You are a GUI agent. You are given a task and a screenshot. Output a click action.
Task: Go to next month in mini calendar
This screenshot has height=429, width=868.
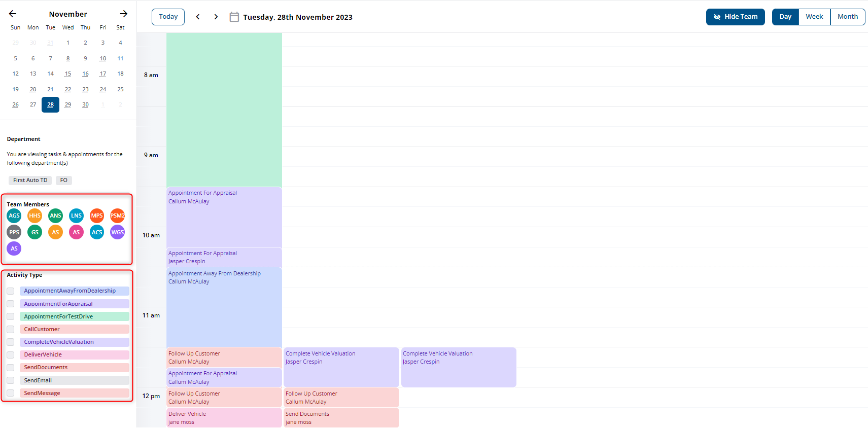click(123, 14)
